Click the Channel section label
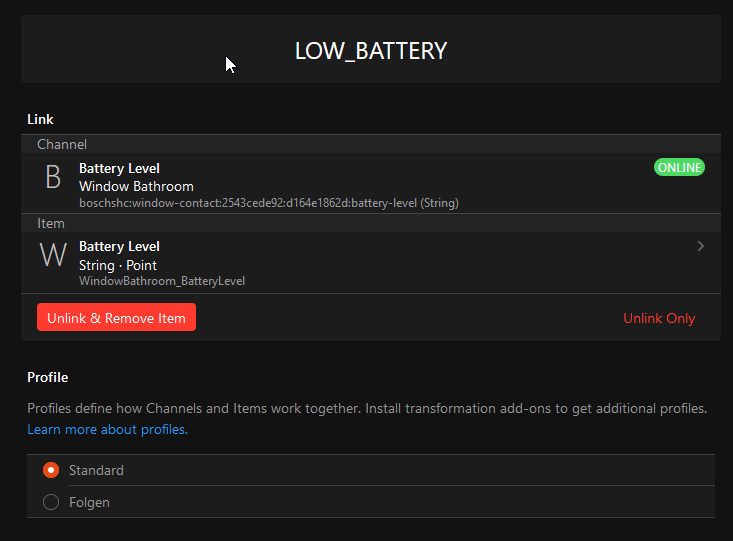Image resolution: width=733 pixels, height=541 pixels. [62, 144]
